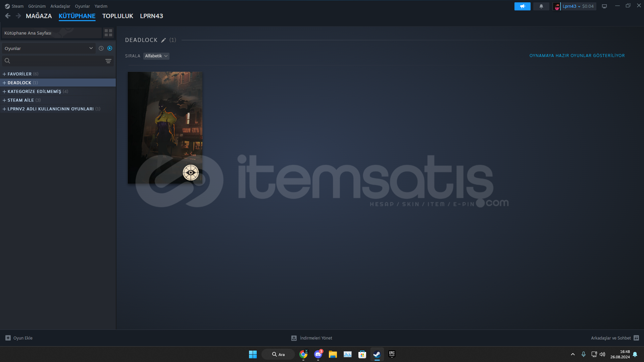Toggle ready-to-play games filter
This screenshot has width=644, height=362.
click(110, 48)
